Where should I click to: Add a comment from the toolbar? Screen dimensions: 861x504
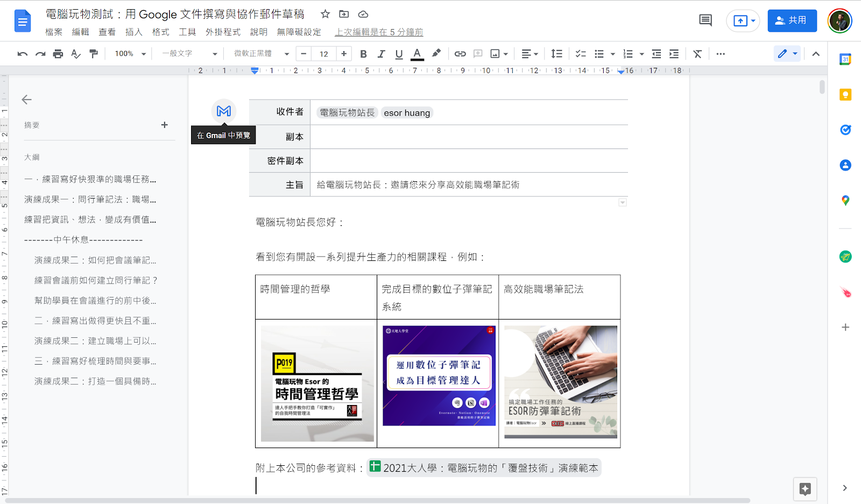[478, 54]
